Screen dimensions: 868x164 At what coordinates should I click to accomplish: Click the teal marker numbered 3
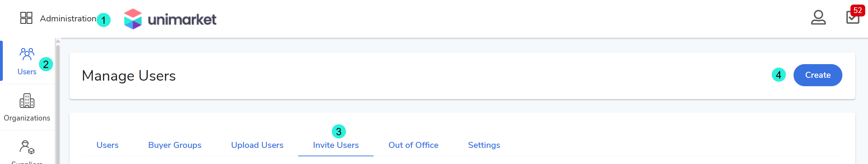coord(339,132)
